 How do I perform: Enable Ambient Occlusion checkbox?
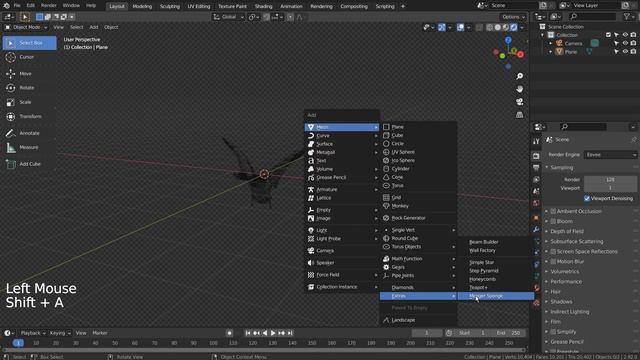click(x=553, y=211)
